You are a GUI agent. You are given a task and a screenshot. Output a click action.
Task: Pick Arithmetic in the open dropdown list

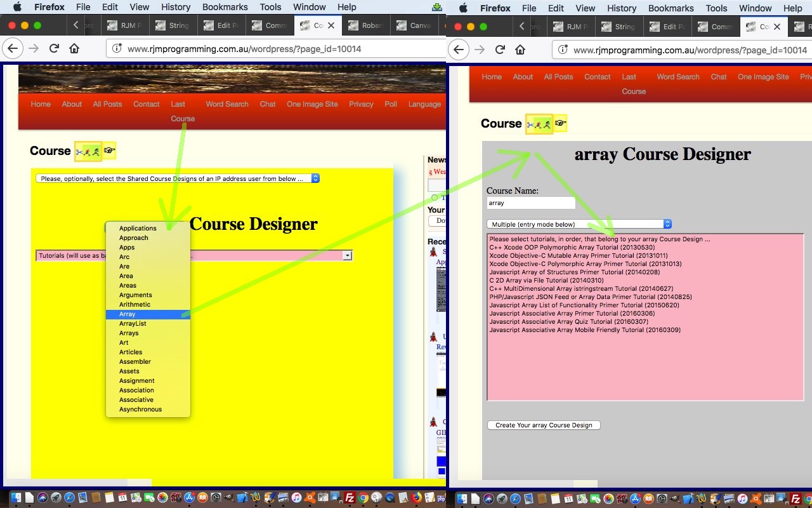(148, 304)
